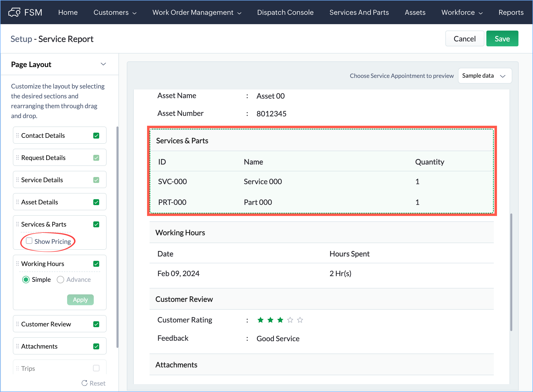Image resolution: width=533 pixels, height=392 pixels.
Task: Click the Asset Details drag handle icon
Action: point(18,202)
